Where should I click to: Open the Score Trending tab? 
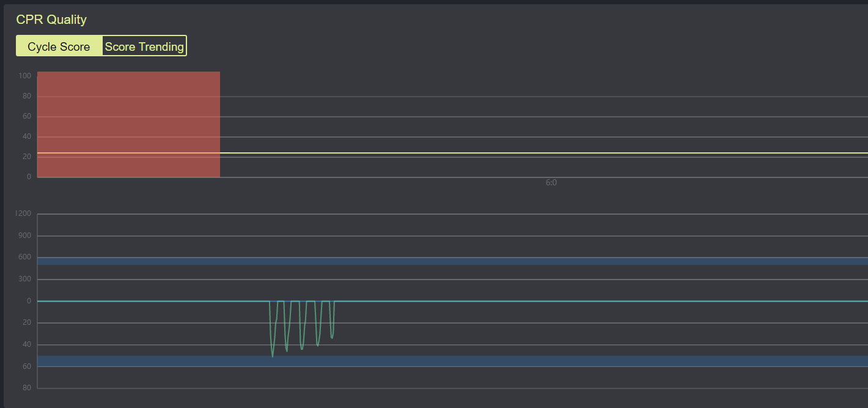[x=144, y=46]
